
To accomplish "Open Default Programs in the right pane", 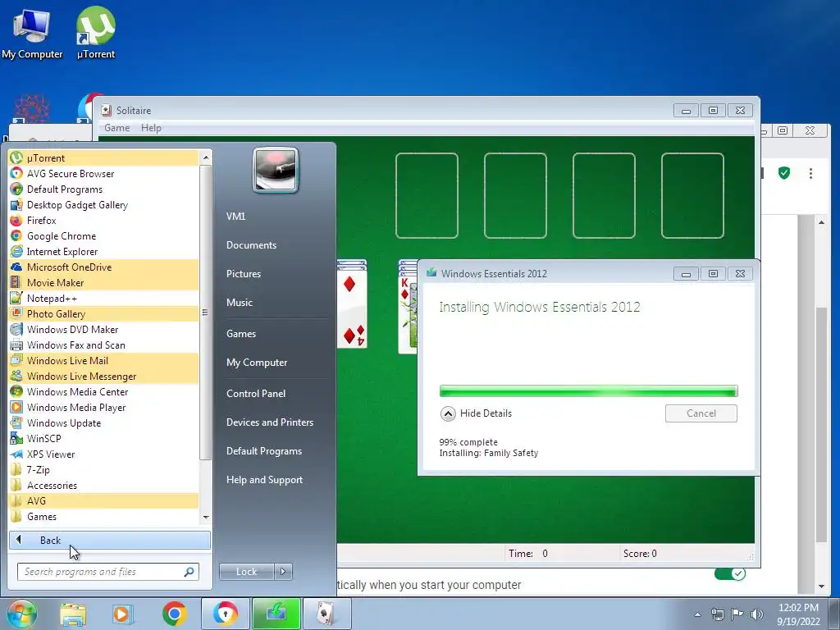I will [264, 451].
